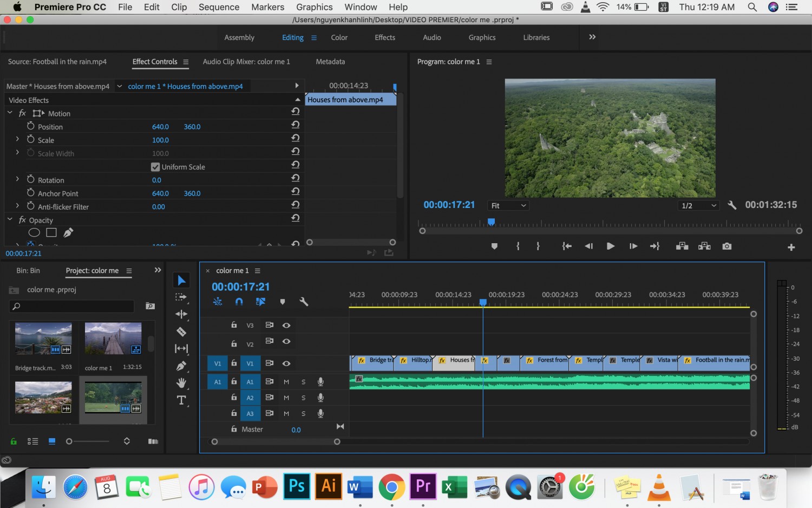
Task: Solo audio track A2
Action: (303, 398)
